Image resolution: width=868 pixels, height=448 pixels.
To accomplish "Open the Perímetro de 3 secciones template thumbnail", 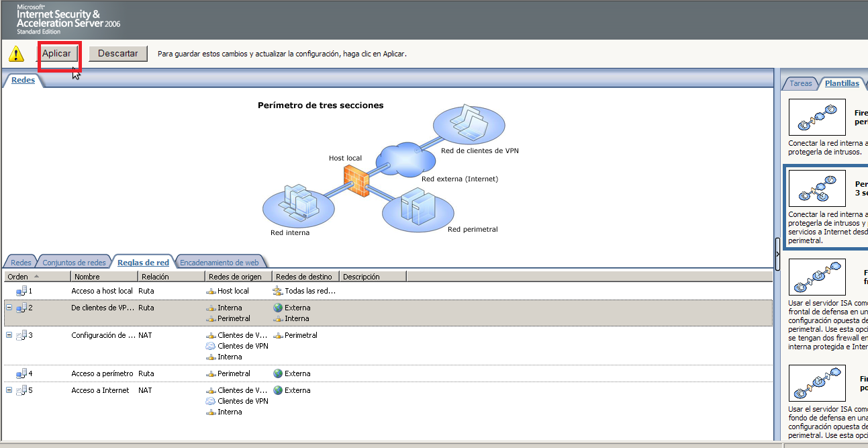I will (816, 188).
